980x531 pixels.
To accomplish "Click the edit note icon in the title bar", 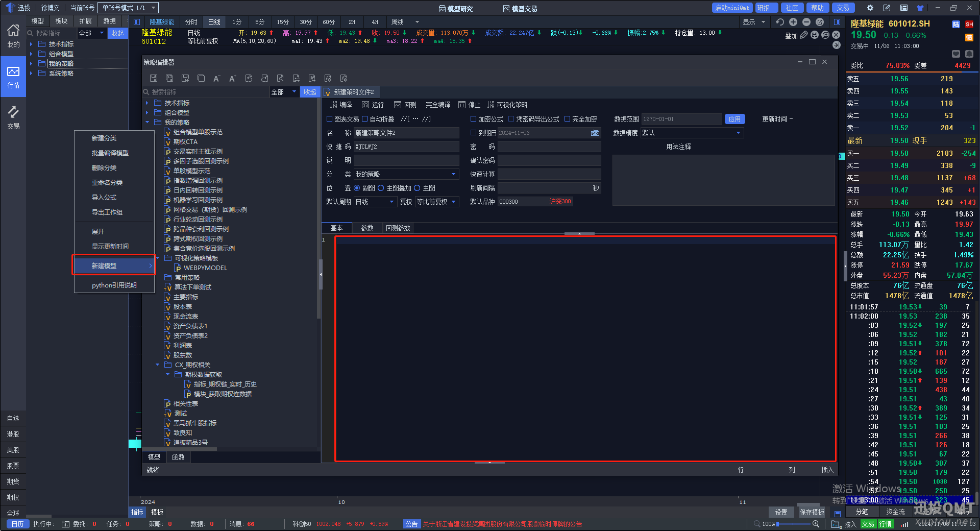I will [x=887, y=8].
